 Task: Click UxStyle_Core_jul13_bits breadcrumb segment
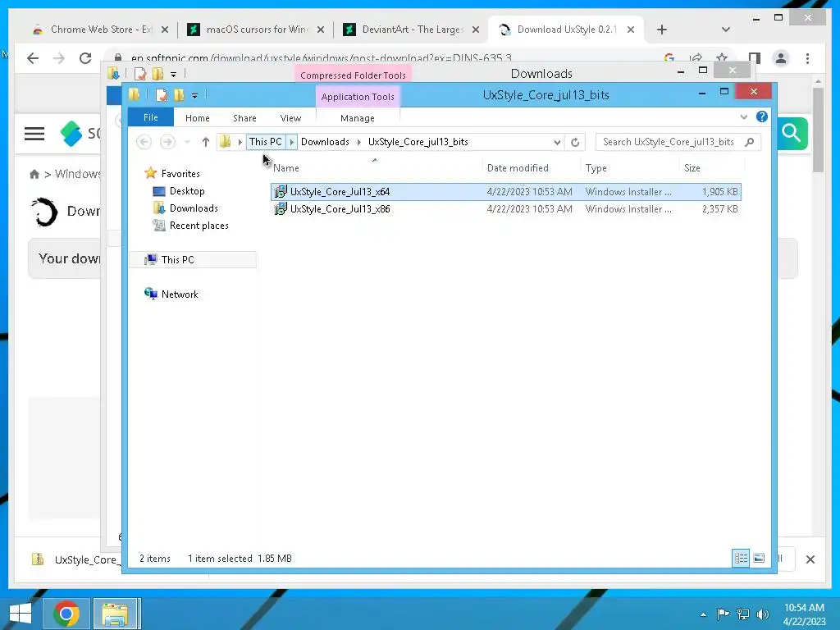(x=418, y=141)
